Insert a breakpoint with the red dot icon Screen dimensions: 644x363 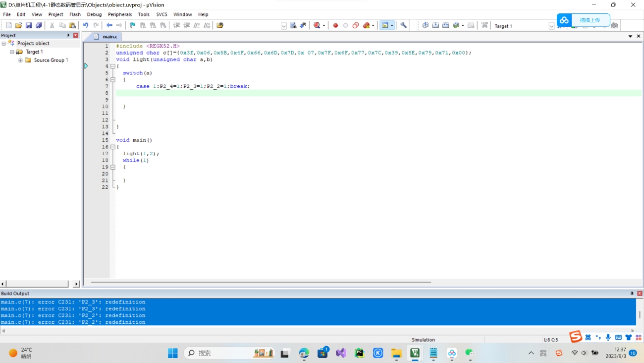[x=335, y=25]
